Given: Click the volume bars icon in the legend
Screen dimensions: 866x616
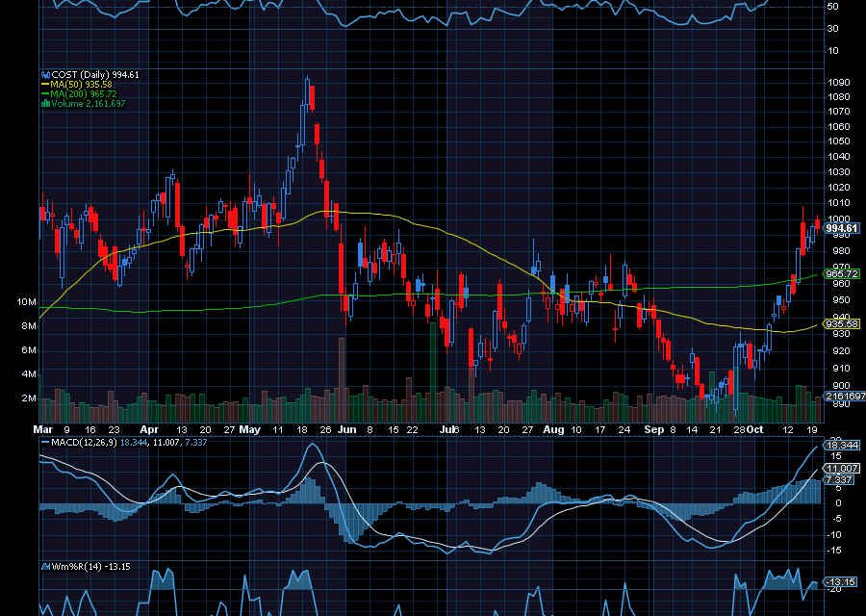Looking at the screenshot, I should pyautogui.click(x=46, y=103).
